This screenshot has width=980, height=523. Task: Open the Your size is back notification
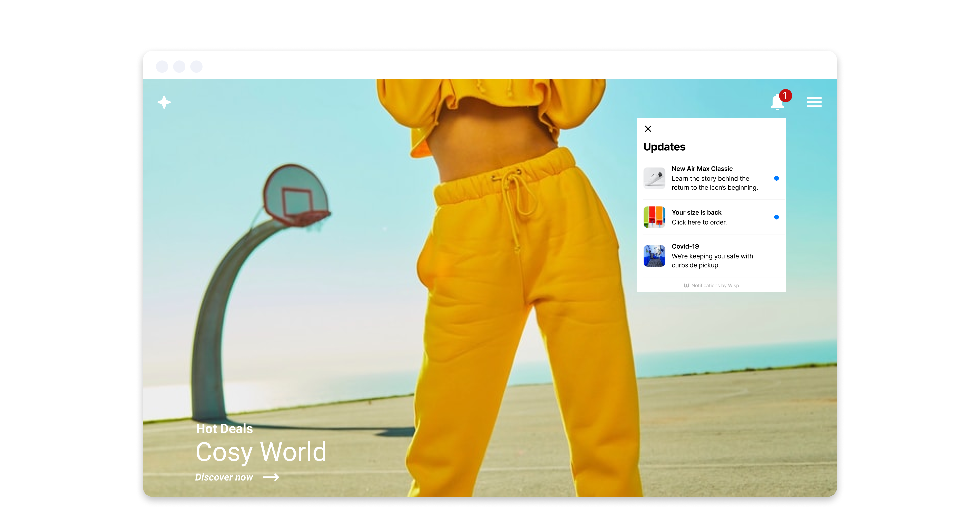click(711, 217)
